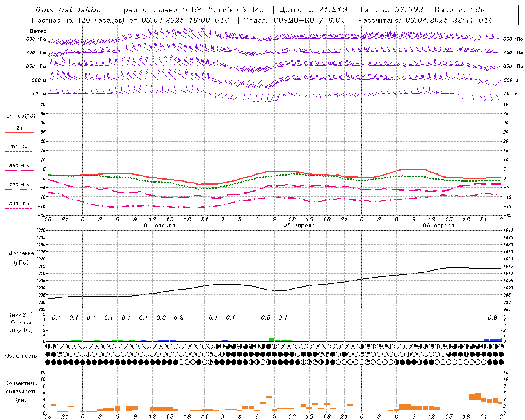Click the '700 гПа' temperature legend entry

point(19,185)
